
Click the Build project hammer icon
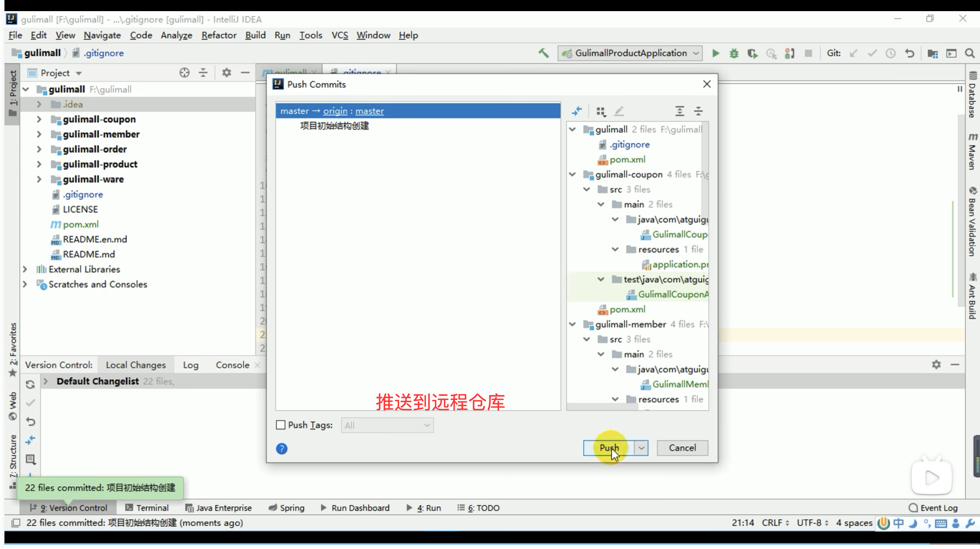point(543,53)
